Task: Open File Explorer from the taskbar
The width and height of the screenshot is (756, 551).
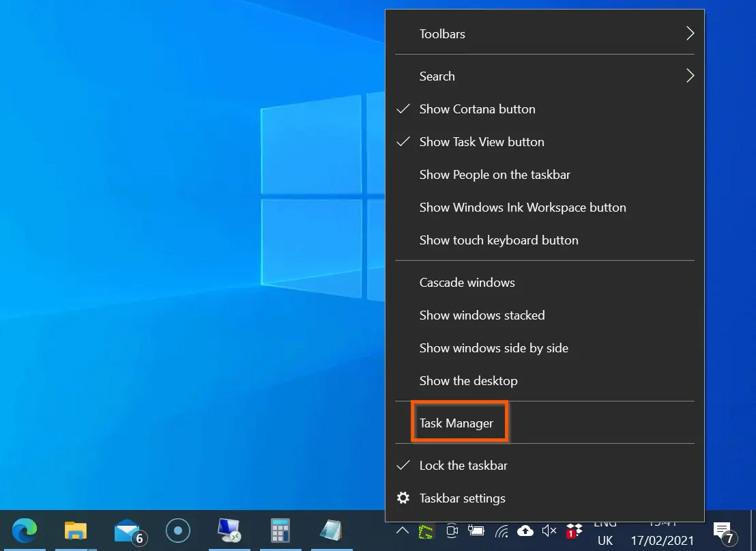Action: coord(76,531)
